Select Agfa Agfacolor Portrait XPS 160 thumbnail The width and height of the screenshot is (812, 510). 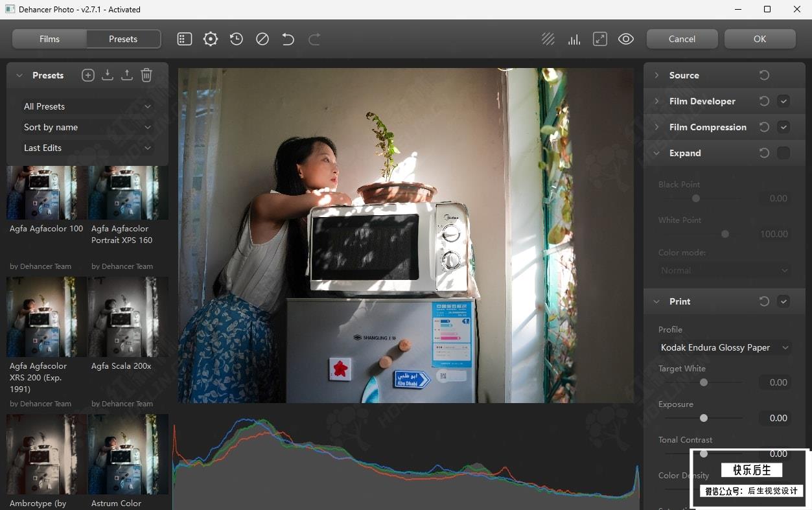coord(128,192)
